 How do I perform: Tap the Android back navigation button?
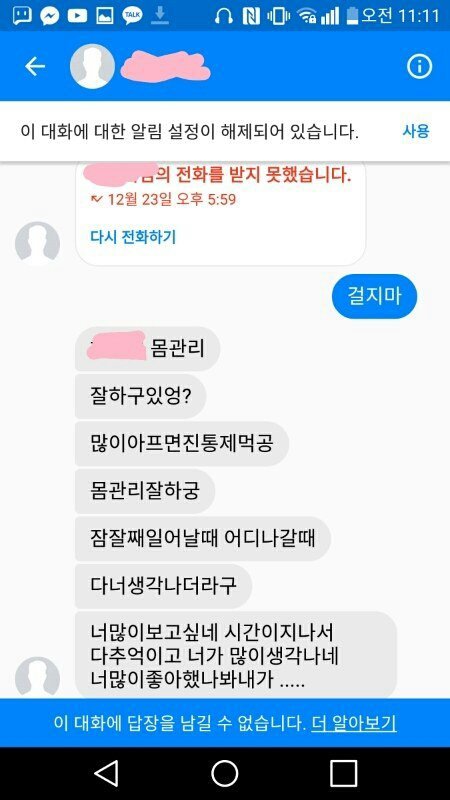click(107, 773)
